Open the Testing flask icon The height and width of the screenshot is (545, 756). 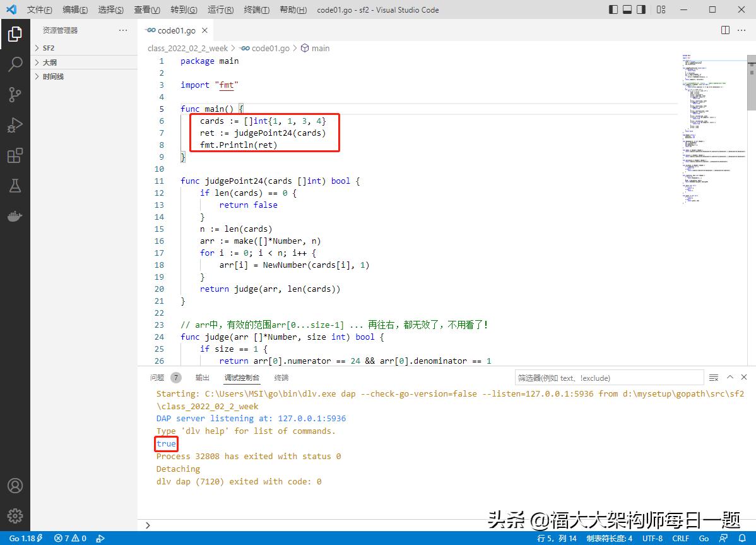pos(15,186)
